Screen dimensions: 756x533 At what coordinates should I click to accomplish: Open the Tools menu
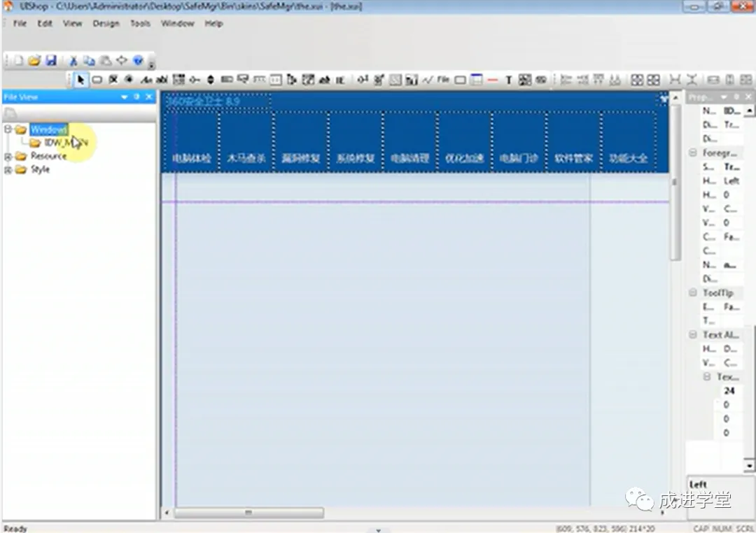[140, 23]
